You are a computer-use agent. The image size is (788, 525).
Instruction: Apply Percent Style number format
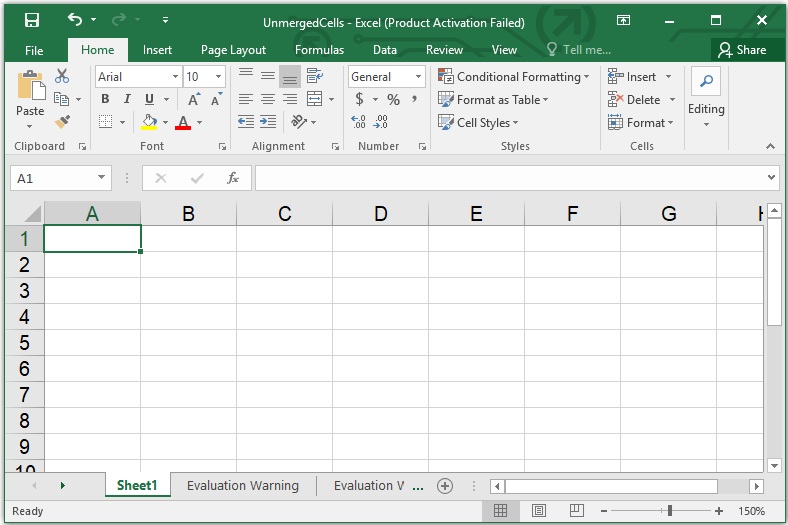click(393, 99)
